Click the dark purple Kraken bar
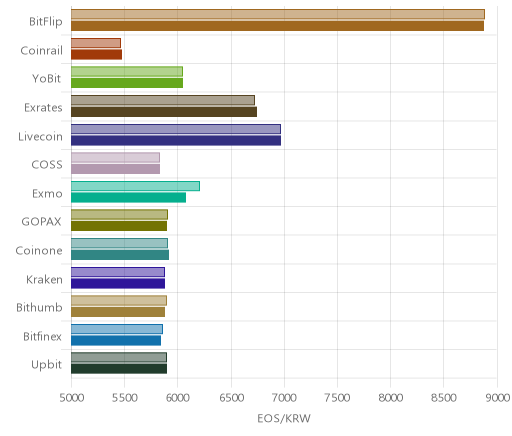Screen dimensions: 512x436 click(x=118, y=283)
